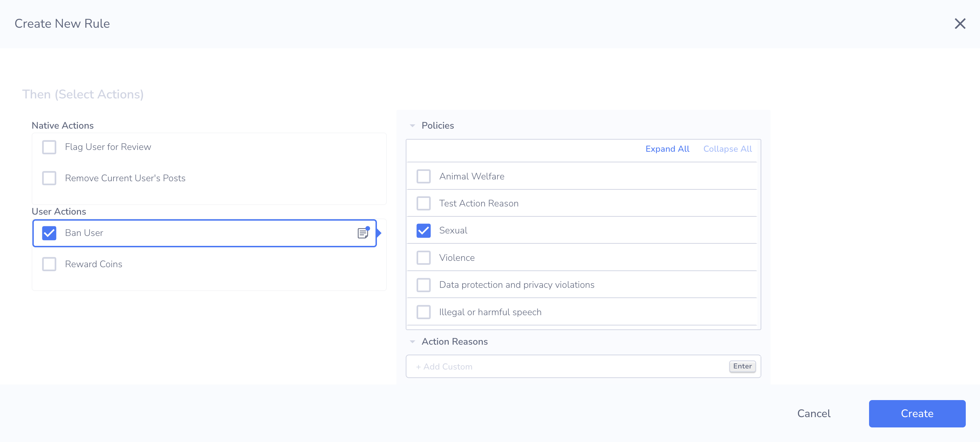Select the Animal Welfare policy checkbox
This screenshot has width=980, height=442.
424,176
